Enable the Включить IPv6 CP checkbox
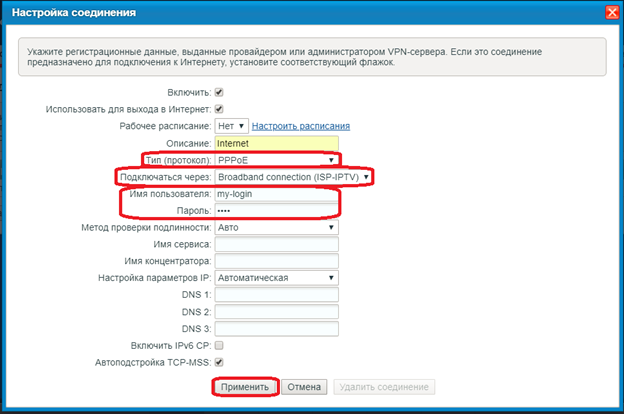The width and height of the screenshot is (624, 414). pos(219,345)
